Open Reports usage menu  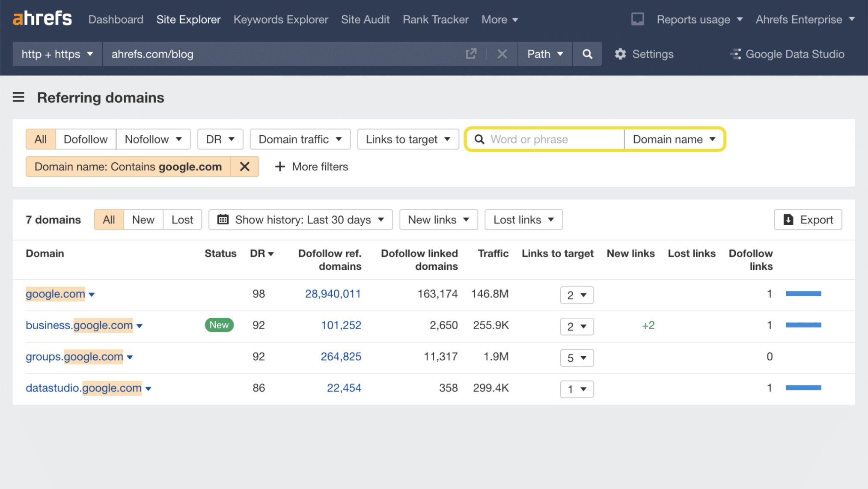click(x=699, y=19)
